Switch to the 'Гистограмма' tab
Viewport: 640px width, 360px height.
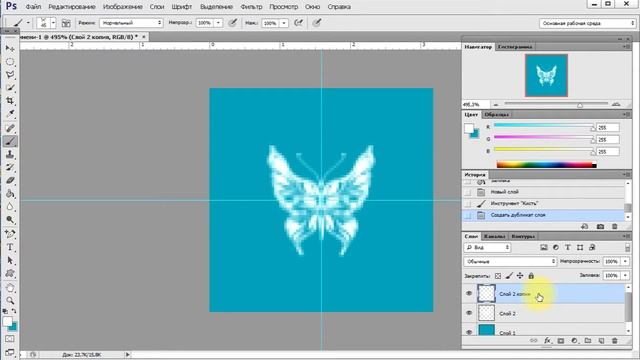tap(515, 47)
